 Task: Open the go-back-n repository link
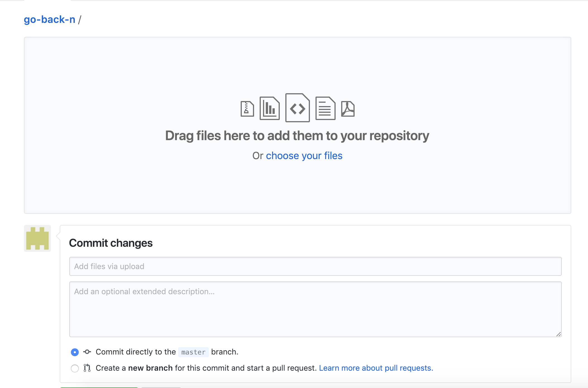(x=50, y=19)
